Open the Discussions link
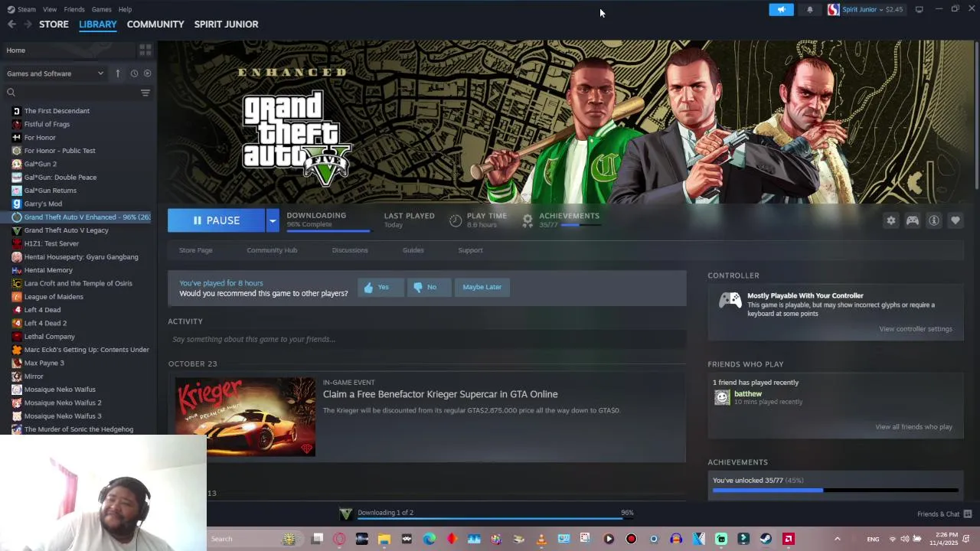Image resolution: width=980 pixels, height=551 pixels. tap(350, 250)
